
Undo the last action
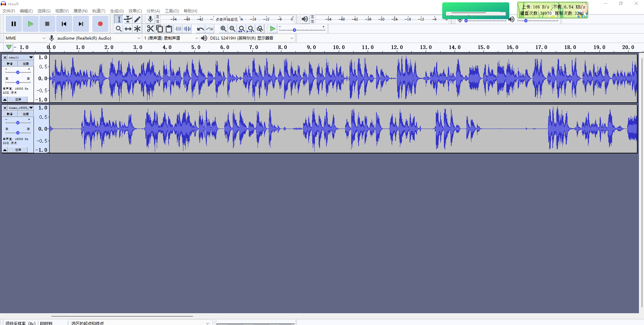tap(200, 29)
